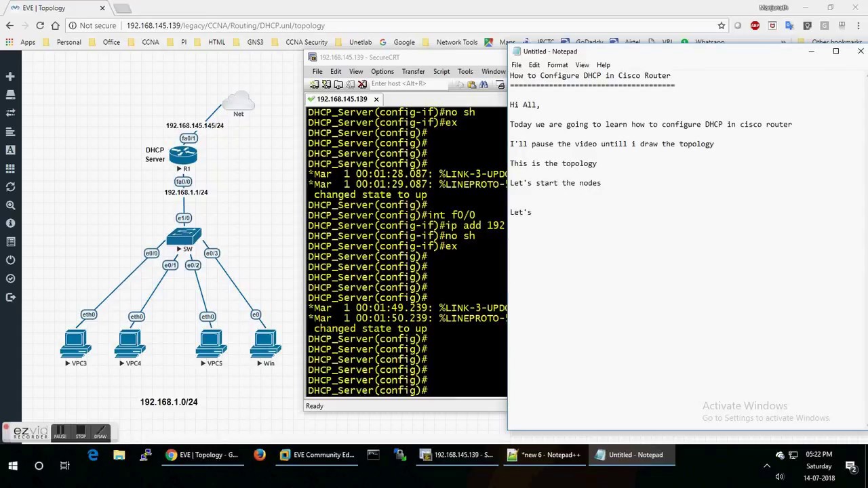Select the 192.168.145.139 session tab in SecureCRT

342,99
